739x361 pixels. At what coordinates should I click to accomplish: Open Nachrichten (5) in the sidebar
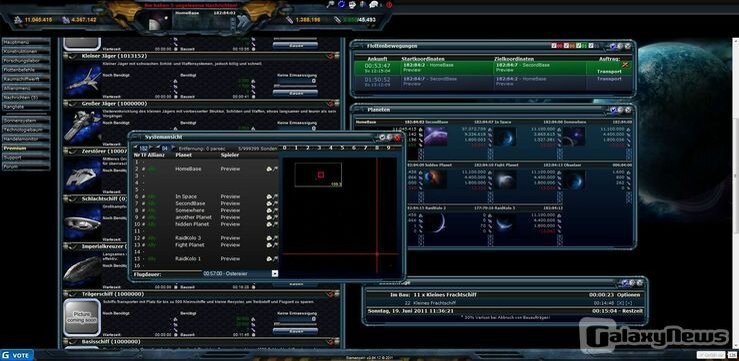pyautogui.click(x=26, y=97)
